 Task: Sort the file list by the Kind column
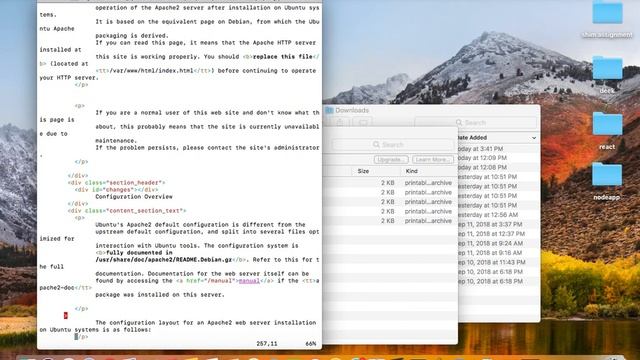coord(411,171)
